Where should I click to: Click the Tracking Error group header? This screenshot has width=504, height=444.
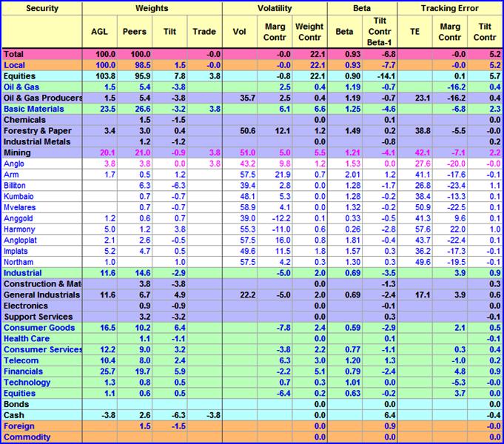click(x=449, y=8)
